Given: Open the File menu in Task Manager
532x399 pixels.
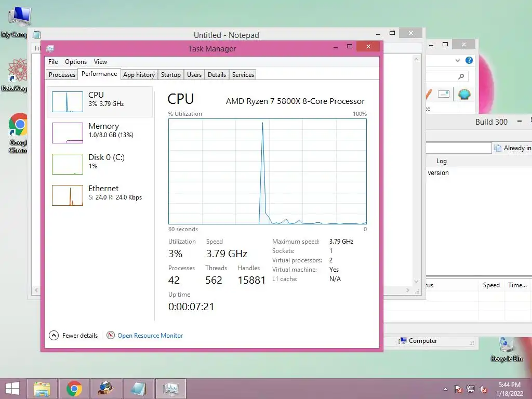Looking at the screenshot, I should pyautogui.click(x=53, y=62).
